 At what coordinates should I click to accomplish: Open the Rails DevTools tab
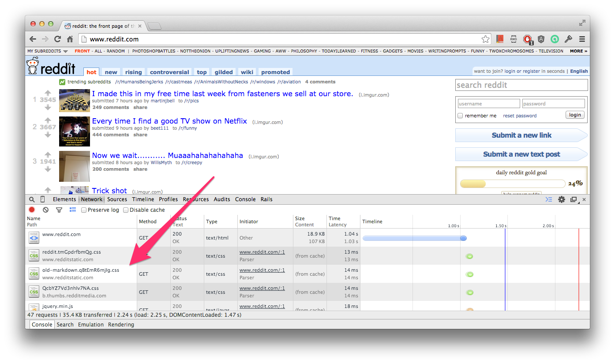pyautogui.click(x=266, y=199)
